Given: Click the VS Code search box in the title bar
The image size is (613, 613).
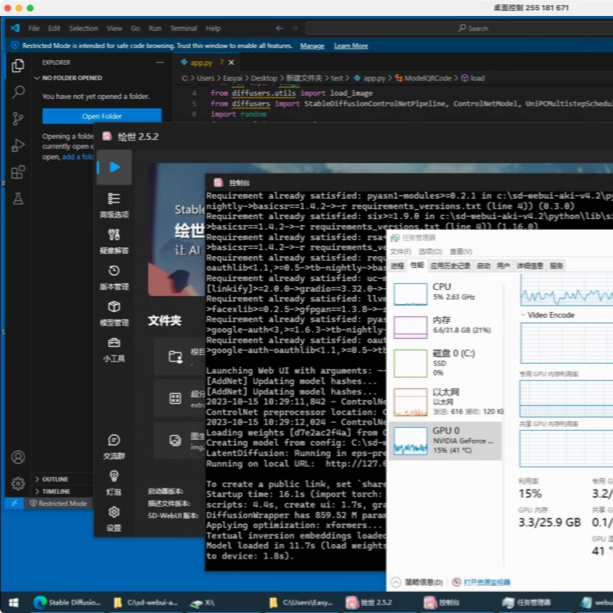Looking at the screenshot, I should click(459, 28).
